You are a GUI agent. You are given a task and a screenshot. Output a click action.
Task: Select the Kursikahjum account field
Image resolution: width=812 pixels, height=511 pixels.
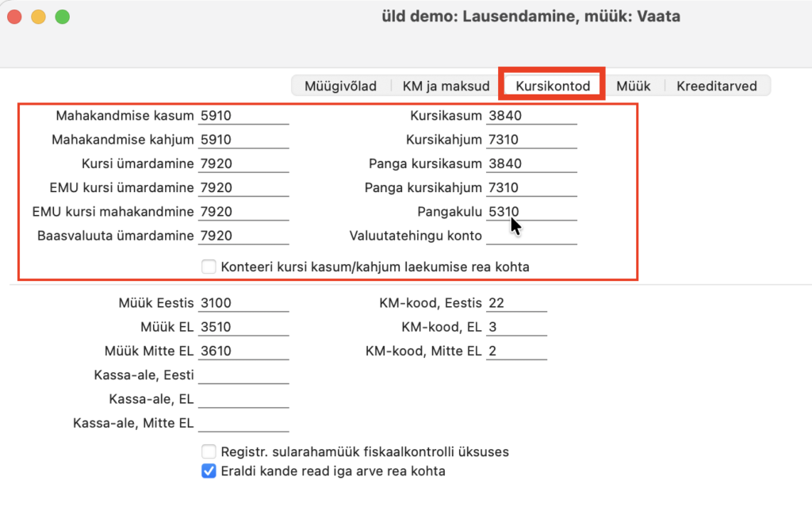pos(531,140)
